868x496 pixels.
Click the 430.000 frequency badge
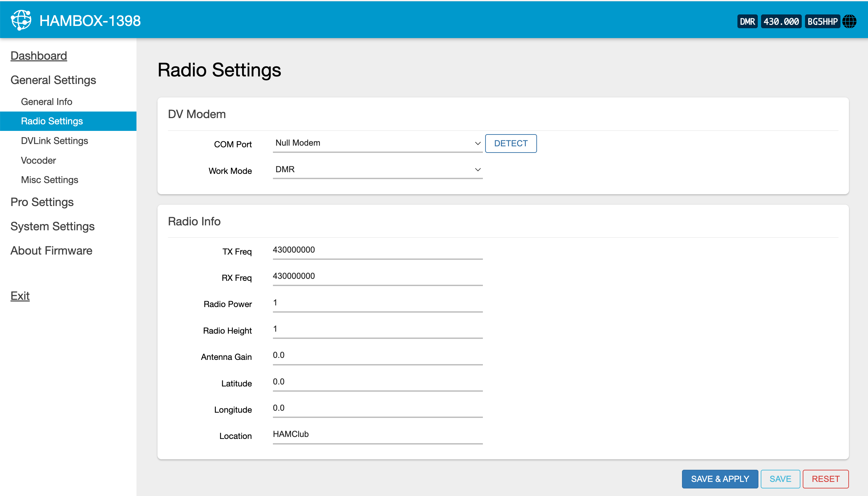coord(781,21)
